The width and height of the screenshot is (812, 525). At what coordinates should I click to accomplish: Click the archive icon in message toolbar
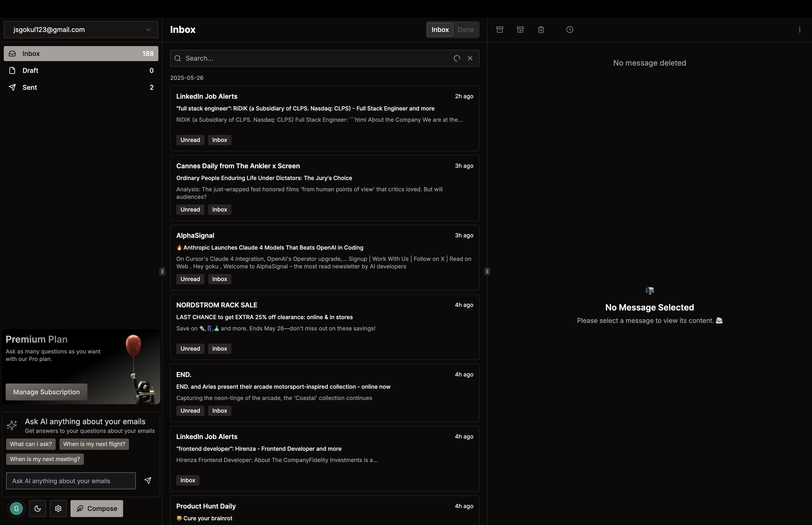point(500,30)
